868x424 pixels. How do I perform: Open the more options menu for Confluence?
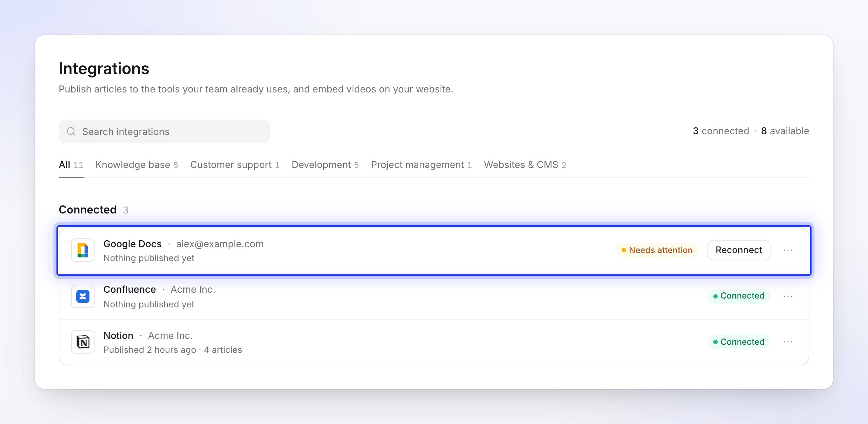pos(788,296)
